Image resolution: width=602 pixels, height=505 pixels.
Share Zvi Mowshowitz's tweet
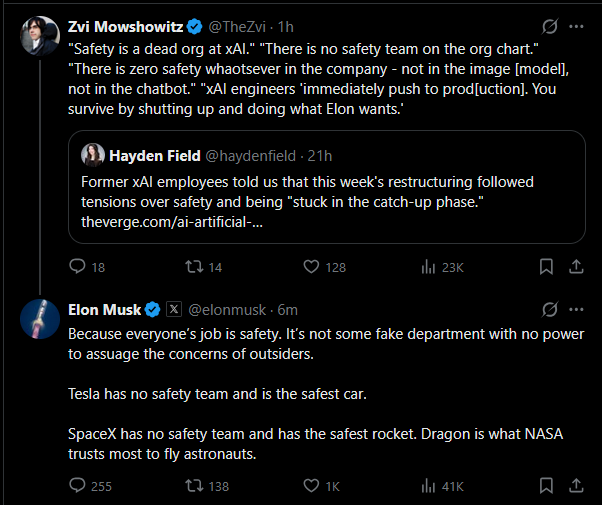pos(576,267)
